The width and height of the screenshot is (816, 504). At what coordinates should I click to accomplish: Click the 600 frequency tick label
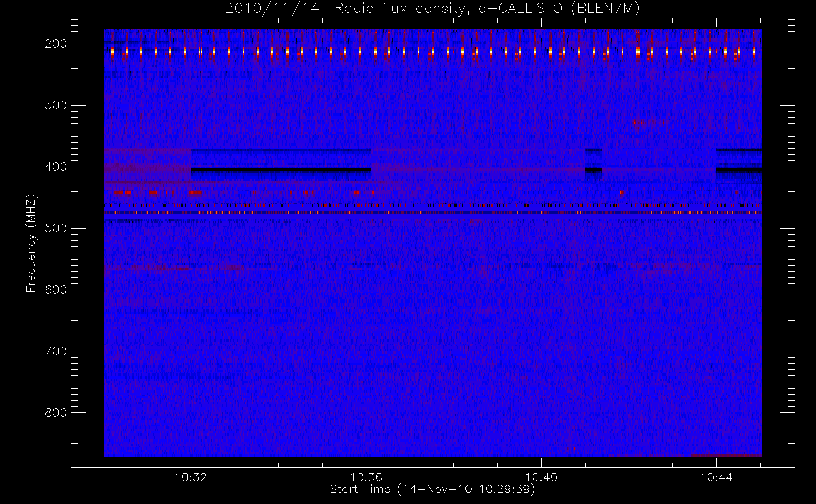56,290
